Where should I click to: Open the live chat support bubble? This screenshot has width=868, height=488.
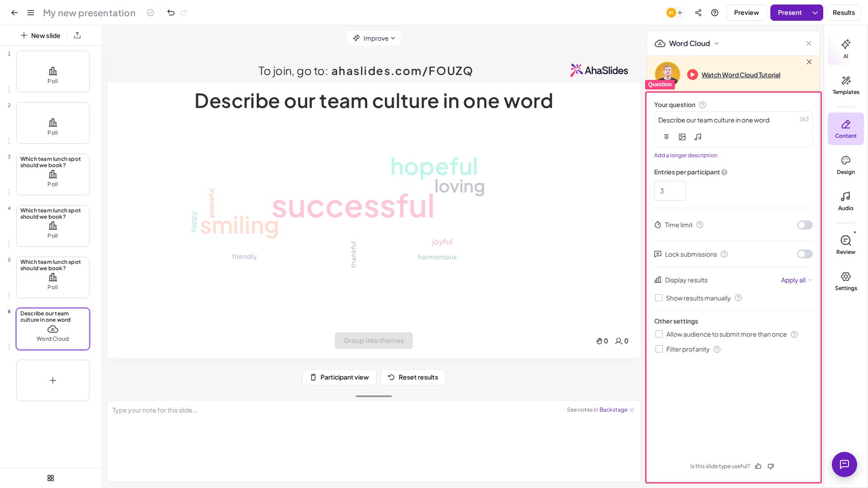click(x=844, y=465)
